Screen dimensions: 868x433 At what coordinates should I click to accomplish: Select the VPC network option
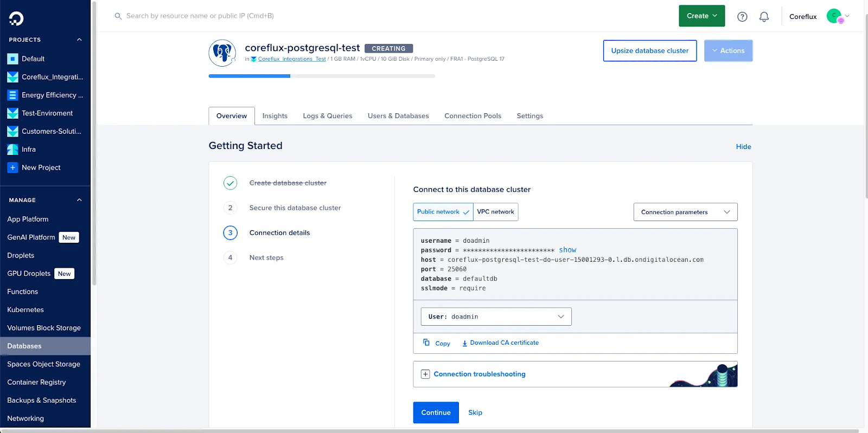click(x=496, y=212)
